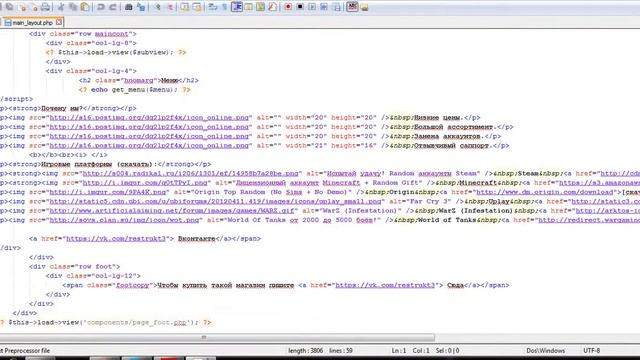Toggle Show All Characters pilcrow icon
640x360 pixels.
pos(224,7)
